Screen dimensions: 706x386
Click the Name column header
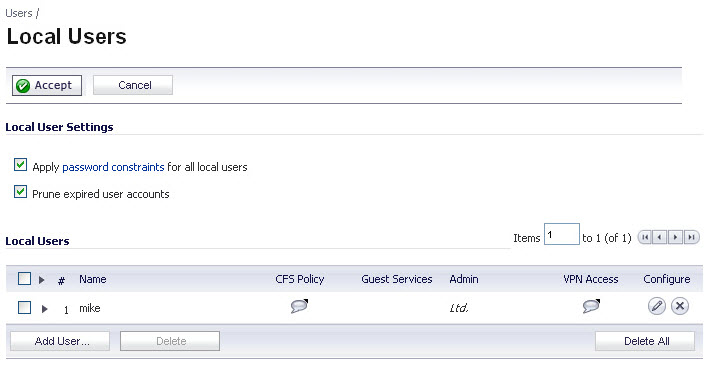93,279
